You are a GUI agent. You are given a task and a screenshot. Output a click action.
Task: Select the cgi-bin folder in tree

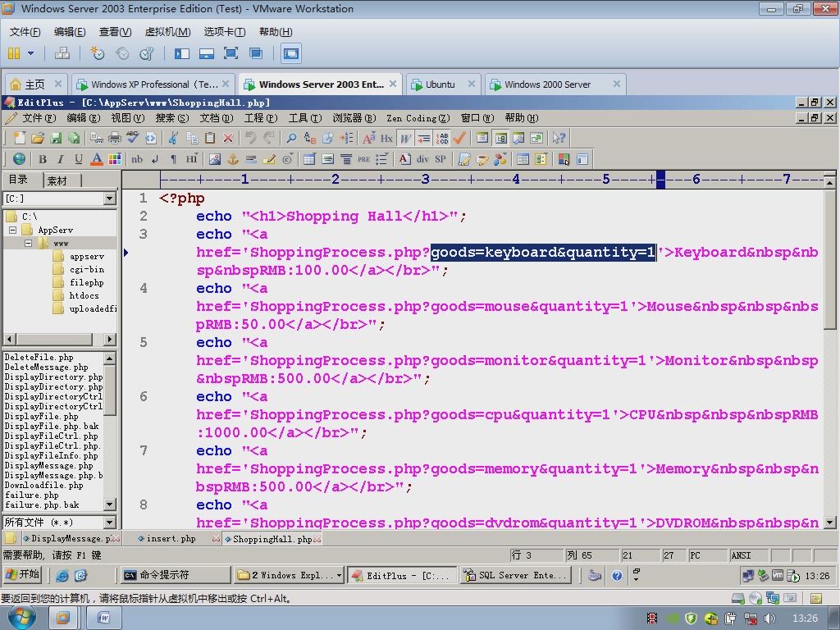point(87,269)
